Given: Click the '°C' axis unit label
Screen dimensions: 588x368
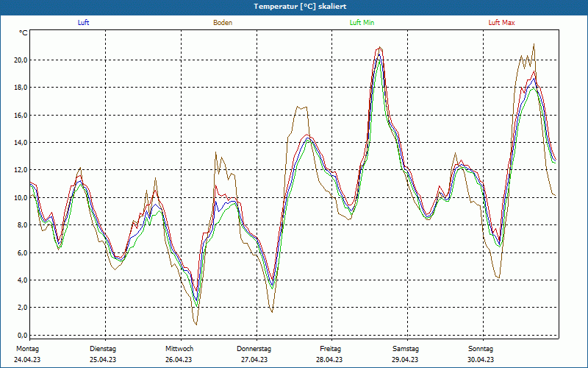Looking at the screenshot, I should point(24,33).
